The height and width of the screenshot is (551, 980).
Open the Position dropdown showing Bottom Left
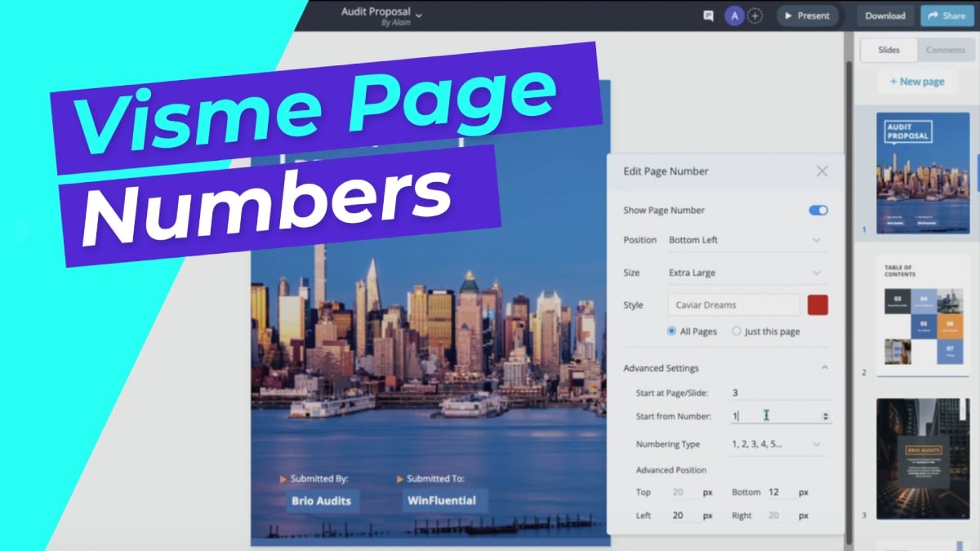[x=746, y=240]
